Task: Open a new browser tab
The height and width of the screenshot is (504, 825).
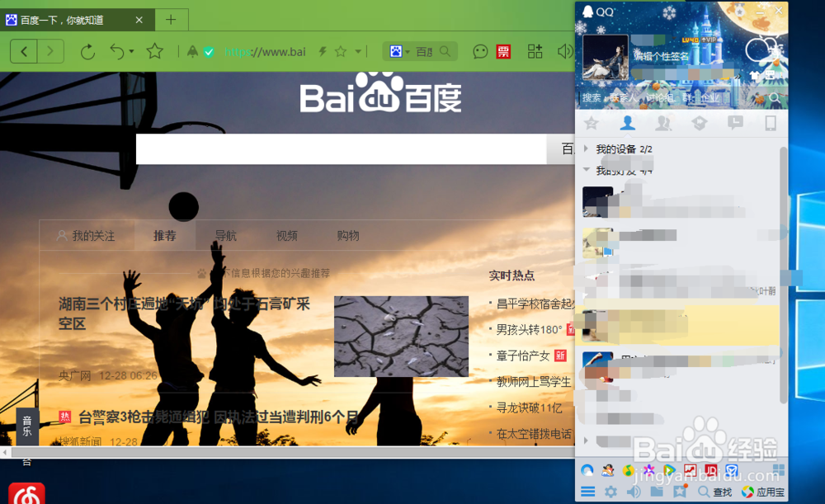Action: [171, 20]
